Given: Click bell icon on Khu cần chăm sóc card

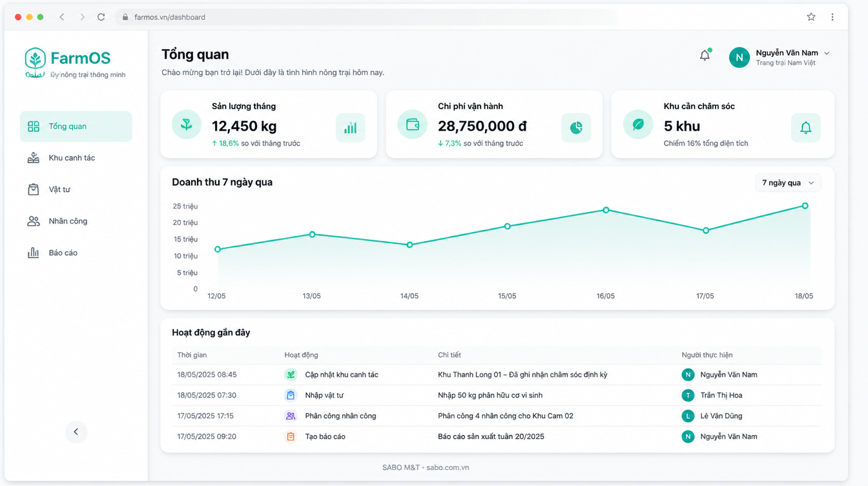Looking at the screenshot, I should (x=805, y=127).
